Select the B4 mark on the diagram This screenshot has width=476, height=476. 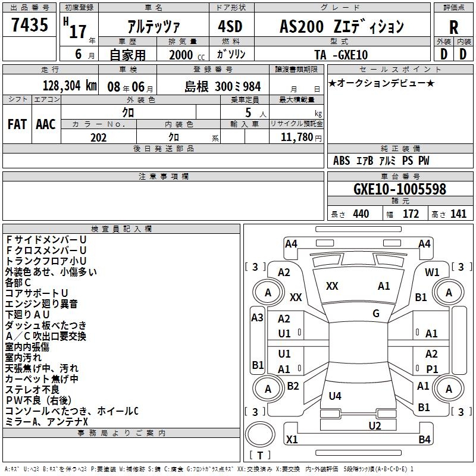(424, 440)
